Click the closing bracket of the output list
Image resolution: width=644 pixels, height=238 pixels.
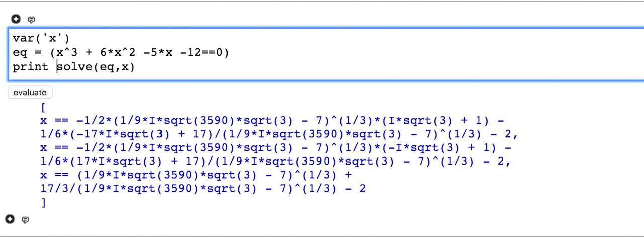tap(43, 203)
